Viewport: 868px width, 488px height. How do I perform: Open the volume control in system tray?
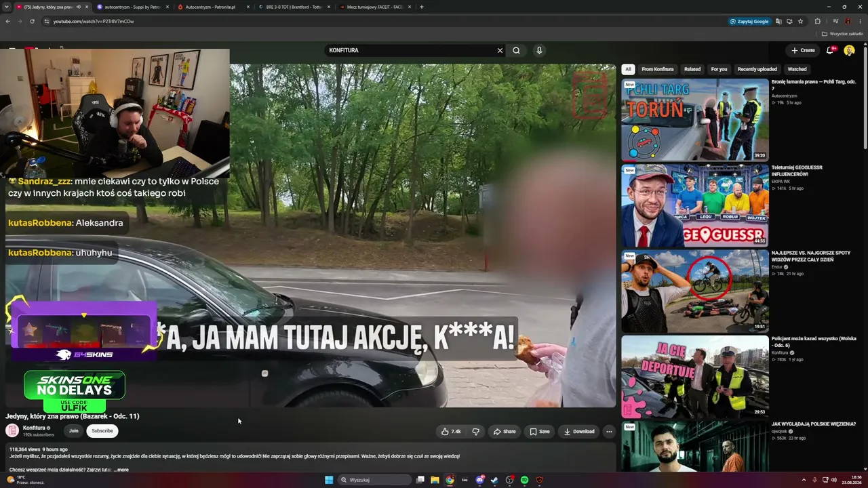click(x=834, y=480)
